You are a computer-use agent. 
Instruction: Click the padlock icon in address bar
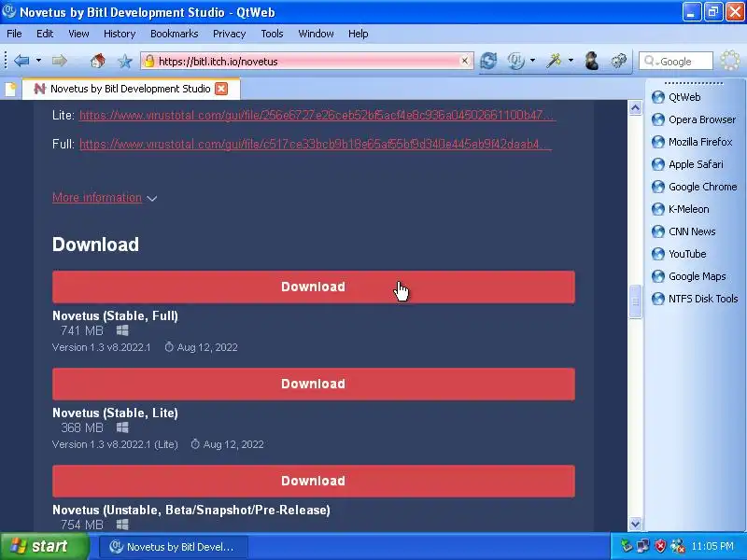pyautogui.click(x=149, y=61)
